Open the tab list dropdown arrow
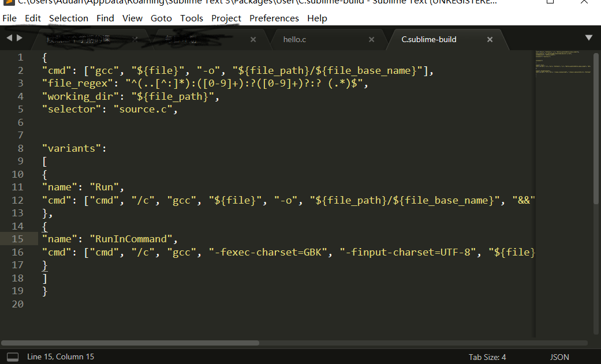Image resolution: width=601 pixels, height=364 pixels. pos(589,37)
